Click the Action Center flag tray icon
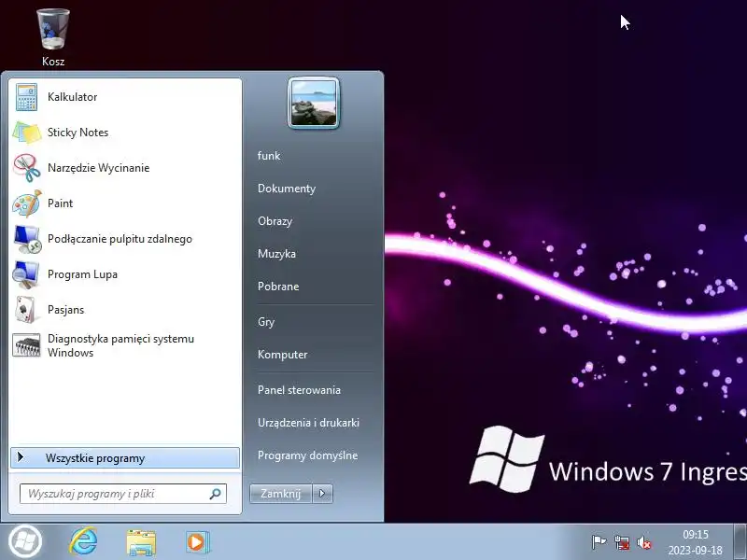Image resolution: width=747 pixels, height=560 pixels. click(x=599, y=542)
